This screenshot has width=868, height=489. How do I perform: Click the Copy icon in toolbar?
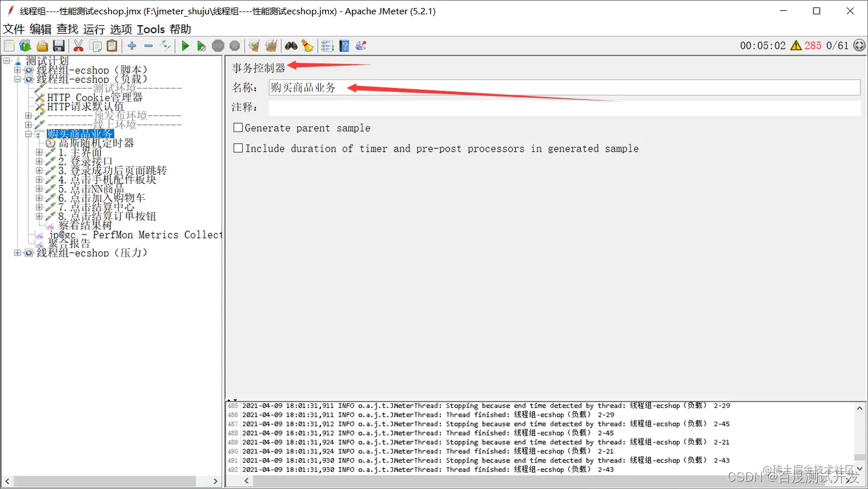pyautogui.click(x=96, y=46)
